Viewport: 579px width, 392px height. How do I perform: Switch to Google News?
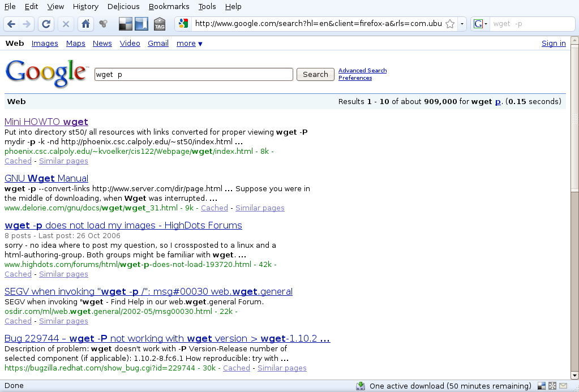(102, 44)
